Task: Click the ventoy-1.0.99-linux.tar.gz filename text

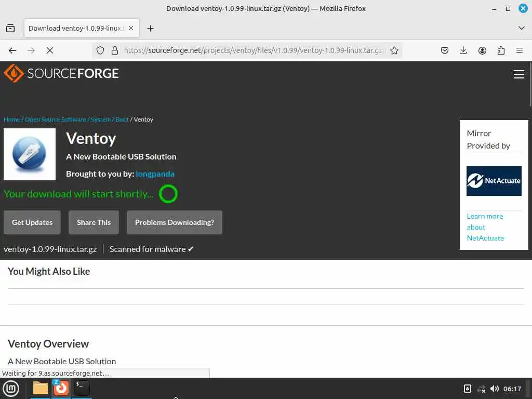Action: point(50,249)
